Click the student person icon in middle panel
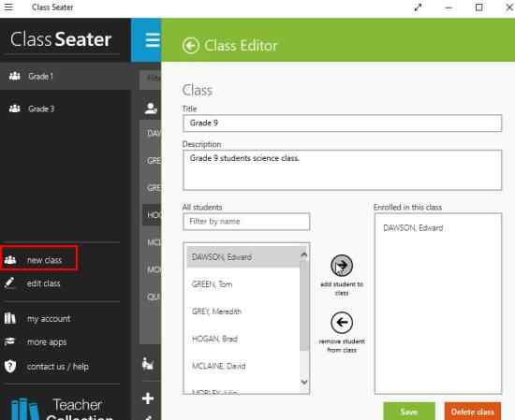515x420 pixels. click(x=151, y=108)
